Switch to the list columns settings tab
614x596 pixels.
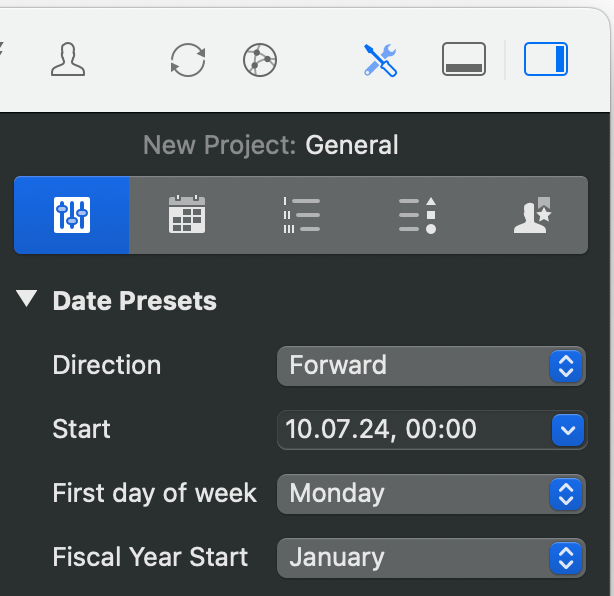click(x=301, y=215)
